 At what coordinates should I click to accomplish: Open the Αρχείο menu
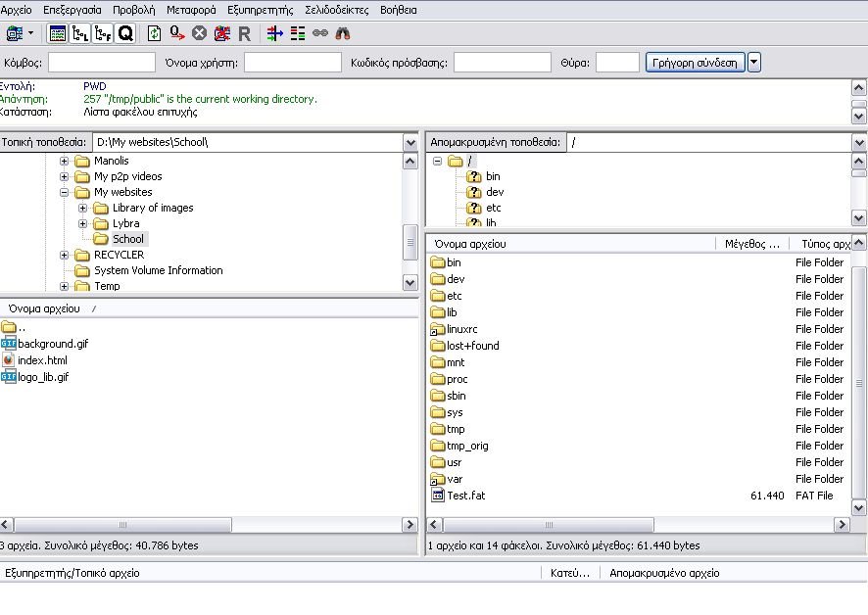pos(16,10)
